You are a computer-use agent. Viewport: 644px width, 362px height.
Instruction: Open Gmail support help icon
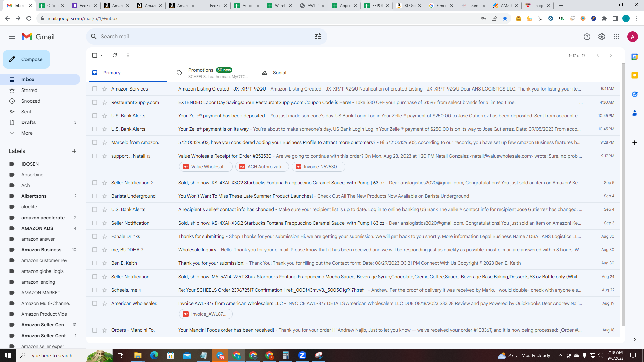587,37
